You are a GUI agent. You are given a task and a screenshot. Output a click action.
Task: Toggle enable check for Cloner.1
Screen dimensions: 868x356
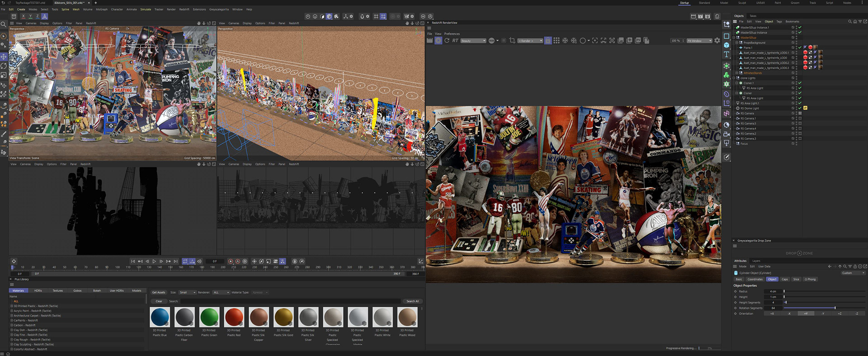click(800, 83)
